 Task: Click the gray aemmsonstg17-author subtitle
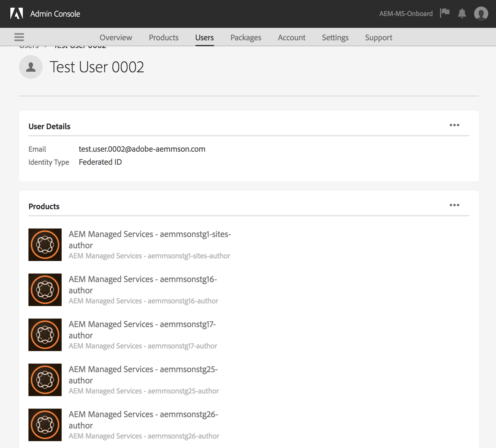tap(143, 346)
